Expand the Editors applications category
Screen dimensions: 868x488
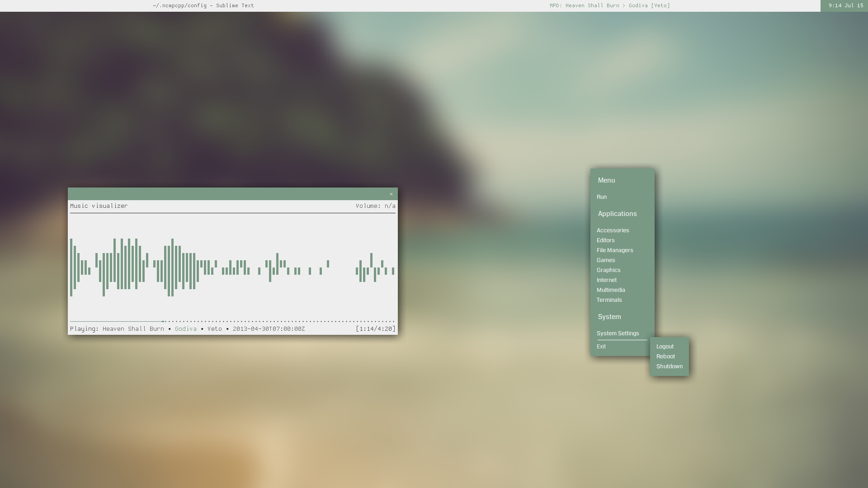point(606,240)
